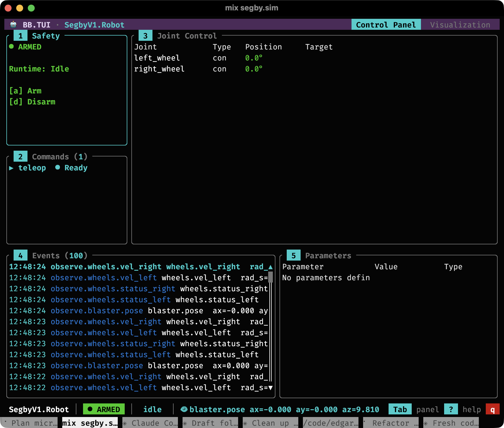Click the red q quit badge
This screenshot has width=504, height=428.
pyautogui.click(x=492, y=409)
